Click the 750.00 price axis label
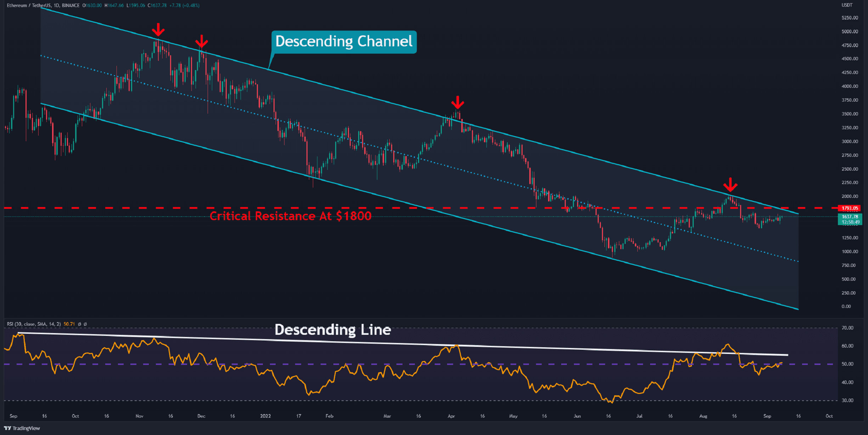This screenshot has height=435, width=868. coord(849,265)
